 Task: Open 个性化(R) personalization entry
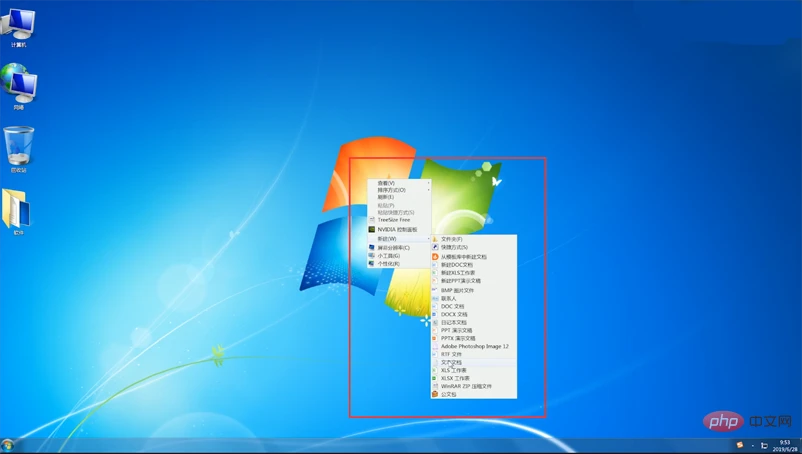click(399, 264)
